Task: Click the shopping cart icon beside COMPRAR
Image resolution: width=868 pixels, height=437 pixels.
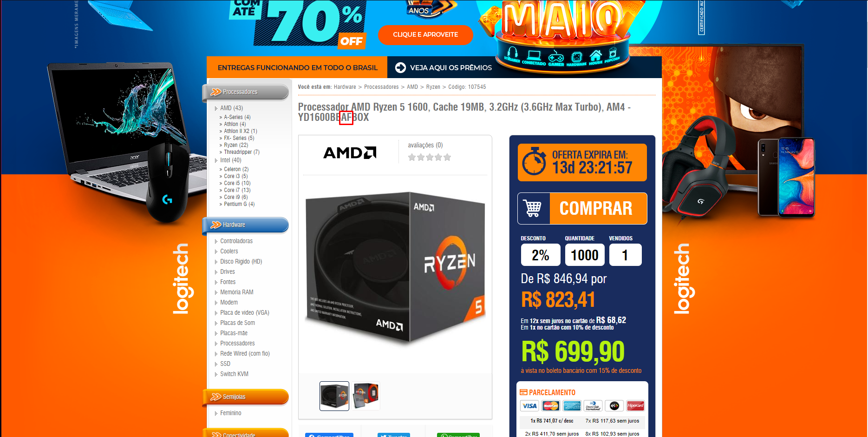Action: 532,208
